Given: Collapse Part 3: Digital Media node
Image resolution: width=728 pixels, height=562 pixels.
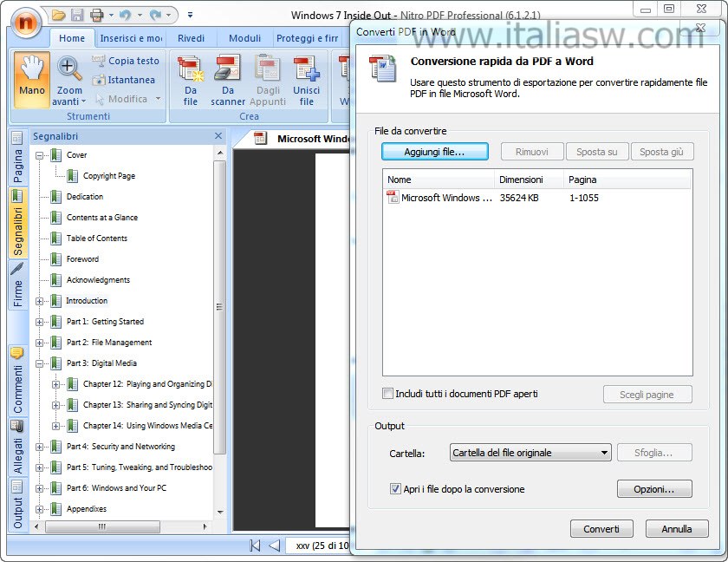Looking at the screenshot, I should pyautogui.click(x=40, y=363).
